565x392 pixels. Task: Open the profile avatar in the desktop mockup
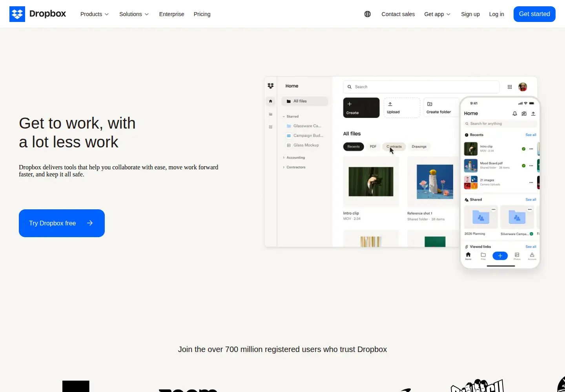coord(523,87)
